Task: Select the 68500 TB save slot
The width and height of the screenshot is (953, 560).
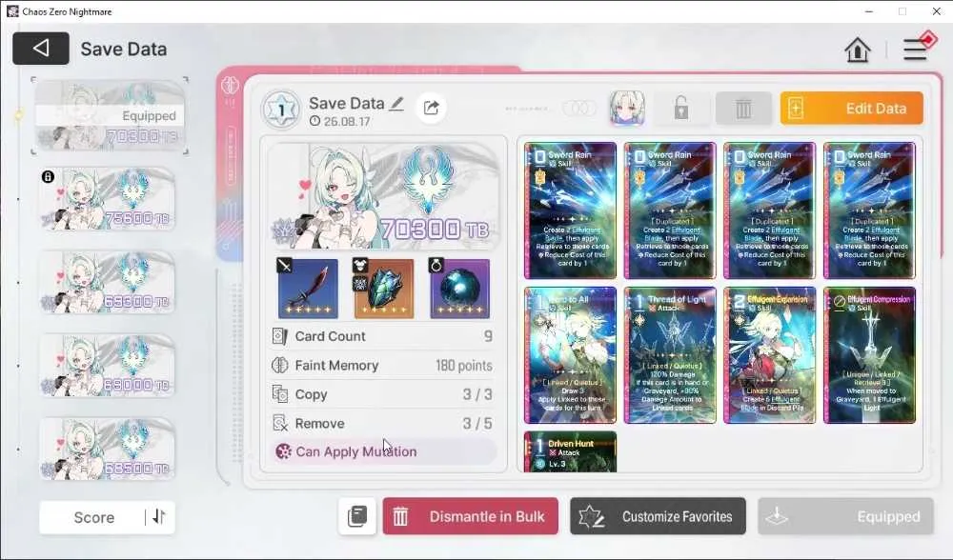Action: tap(108, 449)
